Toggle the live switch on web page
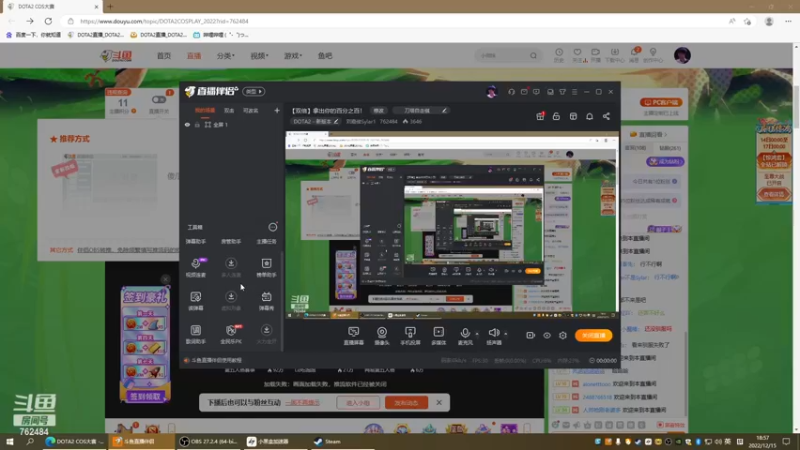This screenshot has width=800, height=450. [159, 99]
